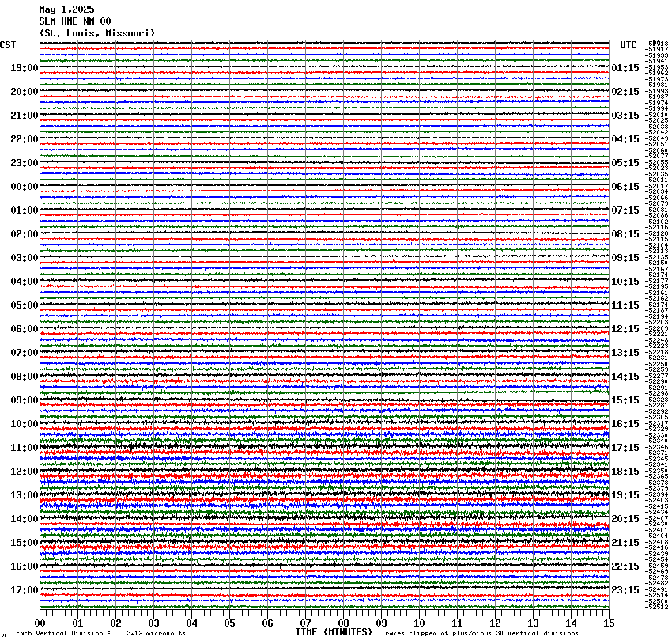Click the 'Each Vertical Division =' footnote
The height and width of the screenshot is (644, 672).
tap(63, 633)
